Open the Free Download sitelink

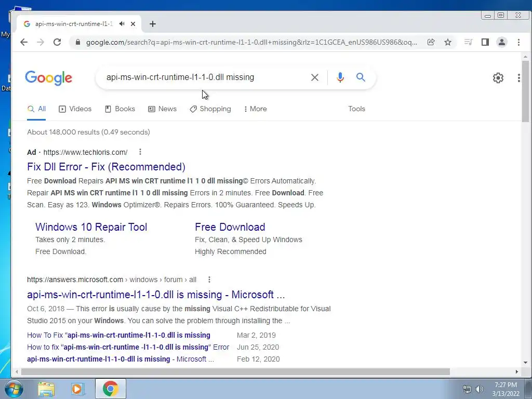230,227
